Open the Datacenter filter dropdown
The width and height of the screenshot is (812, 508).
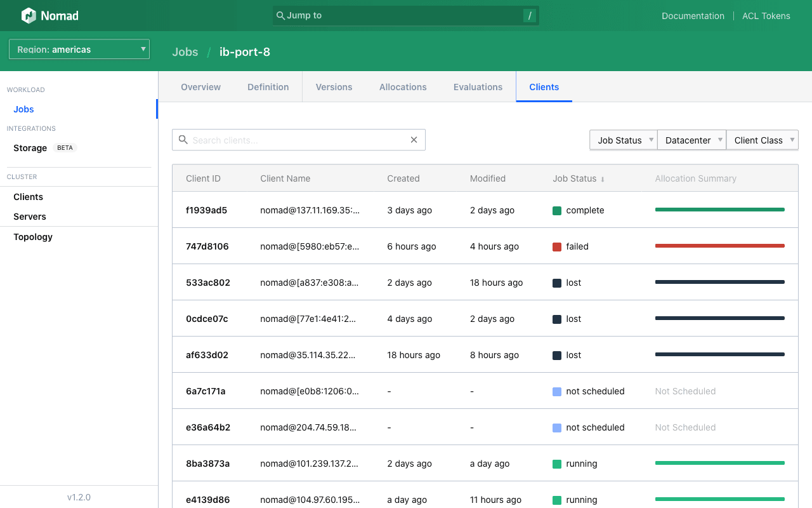click(x=691, y=140)
